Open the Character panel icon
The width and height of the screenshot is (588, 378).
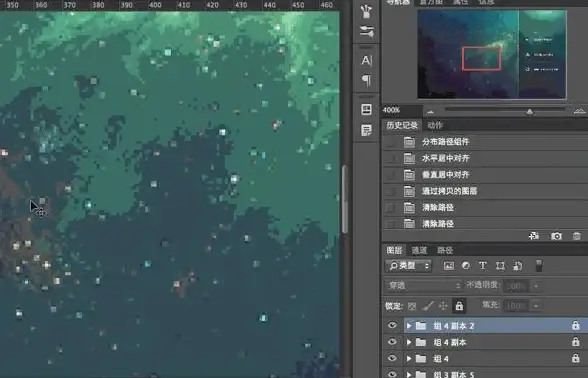coord(366,60)
